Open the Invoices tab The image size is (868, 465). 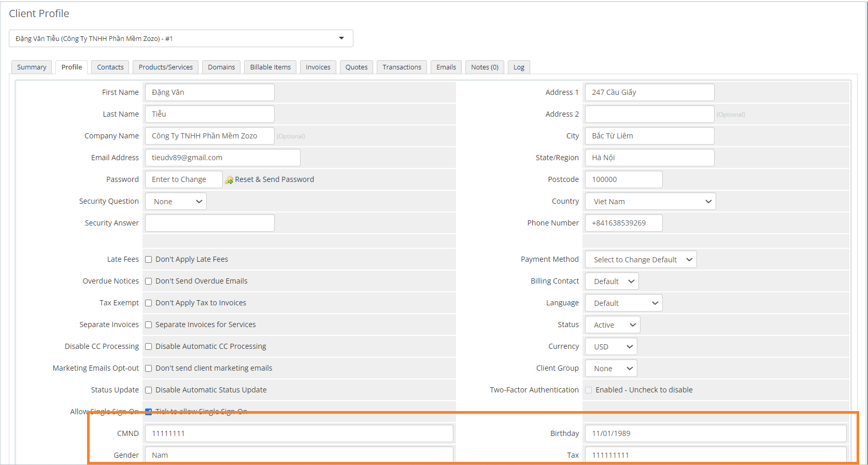click(x=318, y=67)
